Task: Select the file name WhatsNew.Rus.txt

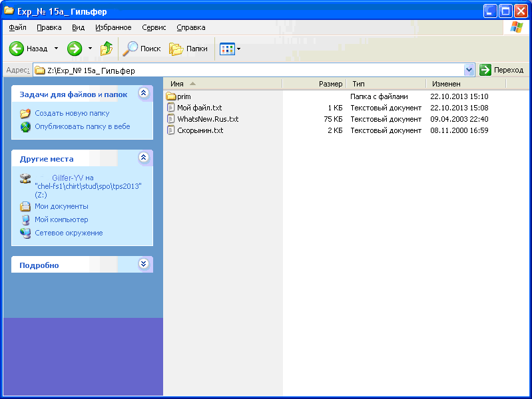Action: click(208, 119)
